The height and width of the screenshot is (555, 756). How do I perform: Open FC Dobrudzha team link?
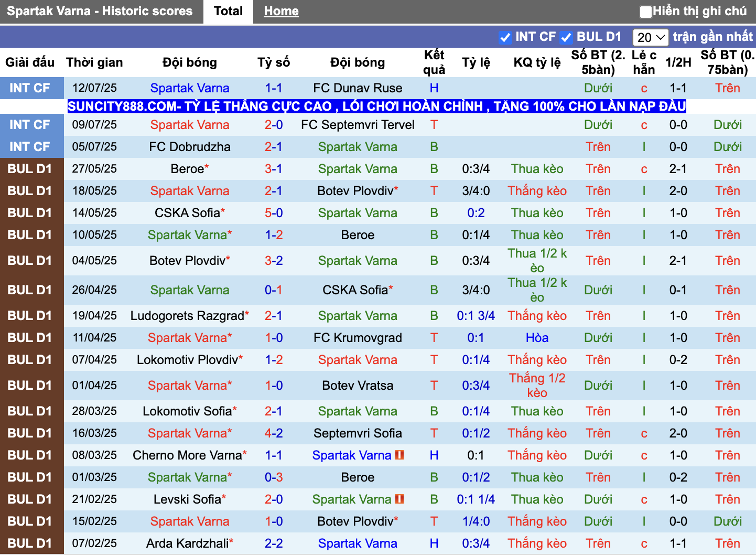coord(190,147)
